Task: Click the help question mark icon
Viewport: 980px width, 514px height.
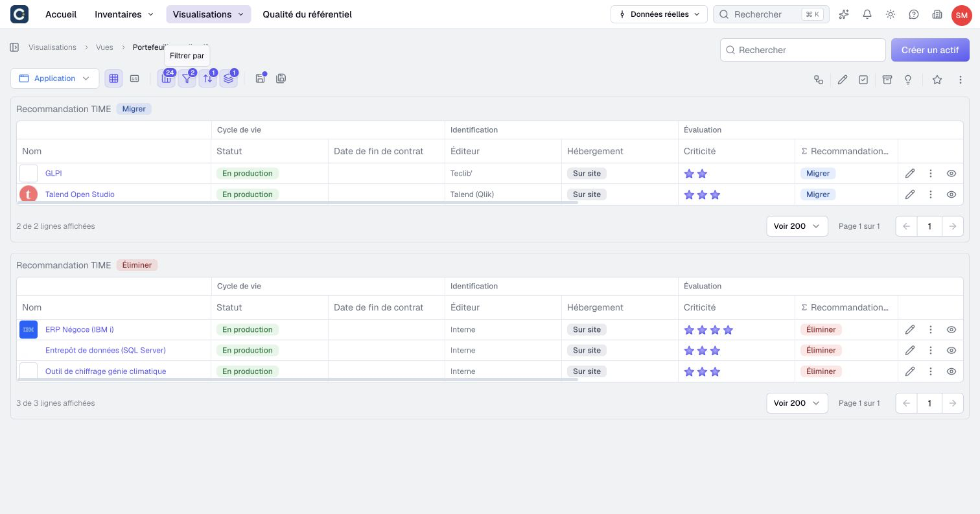Action: tap(914, 14)
